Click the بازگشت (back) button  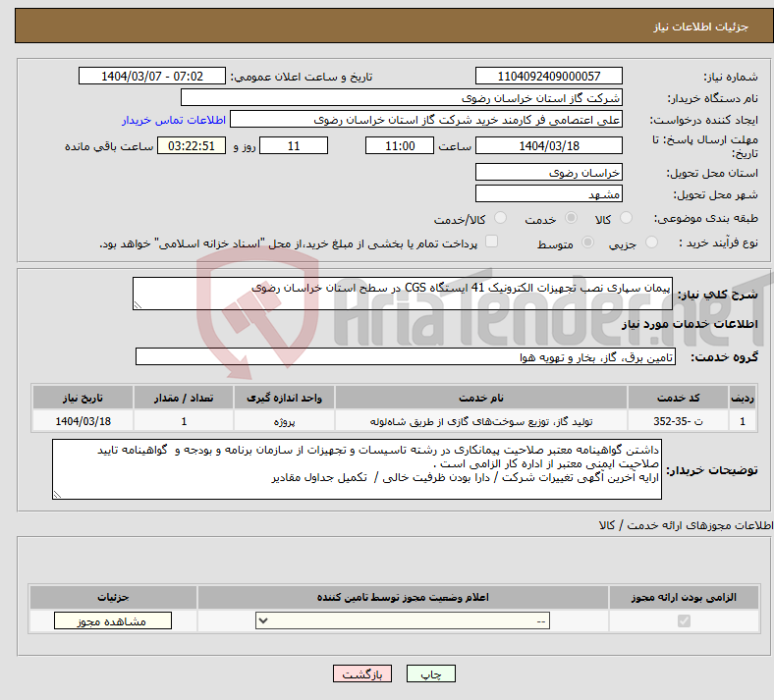362,673
